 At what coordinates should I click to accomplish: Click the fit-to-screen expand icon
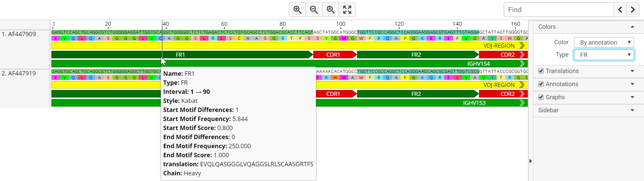pos(347,10)
